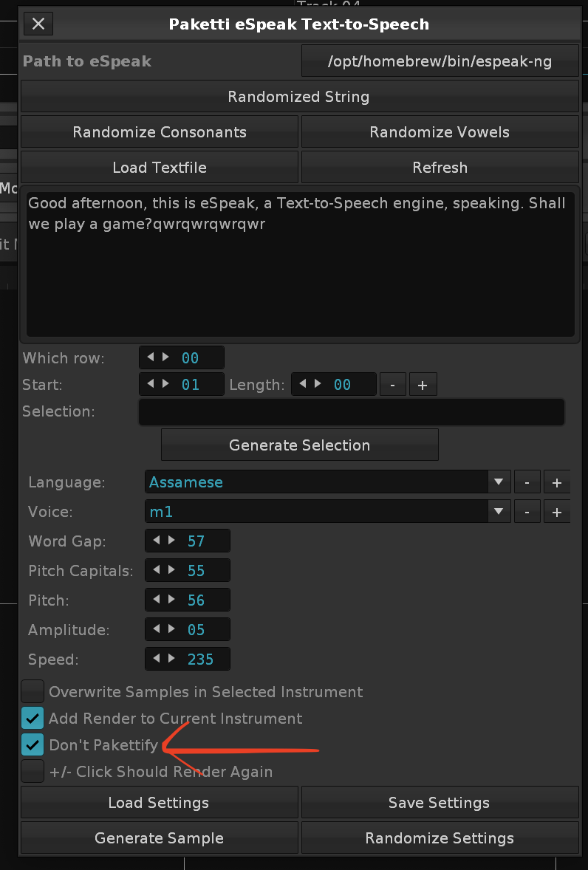Enable Overwrite Samples in Selected Instrument
588x870 pixels.
tap(33, 692)
